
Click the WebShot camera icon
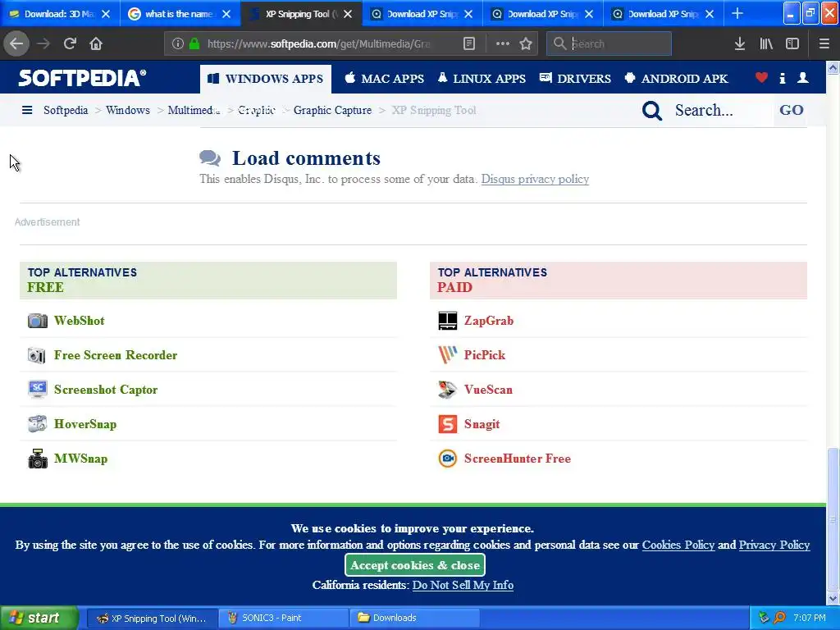click(38, 321)
